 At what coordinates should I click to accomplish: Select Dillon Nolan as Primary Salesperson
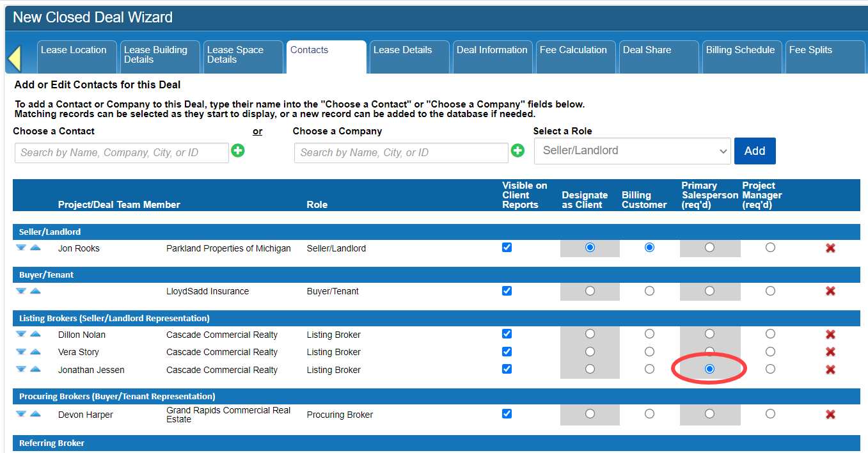pyautogui.click(x=709, y=334)
